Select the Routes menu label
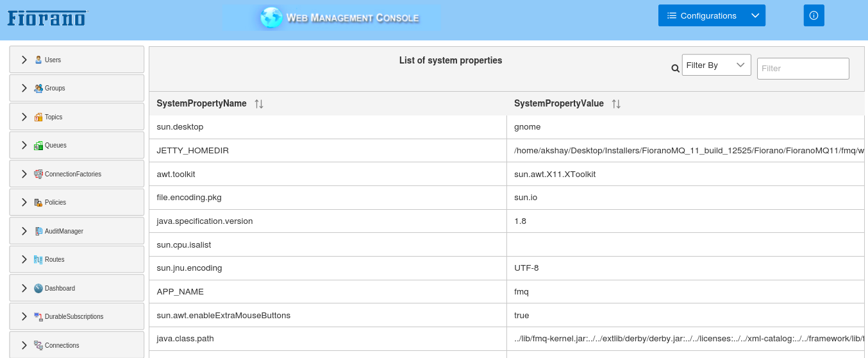Viewport: 868px width, 358px height. (x=54, y=259)
